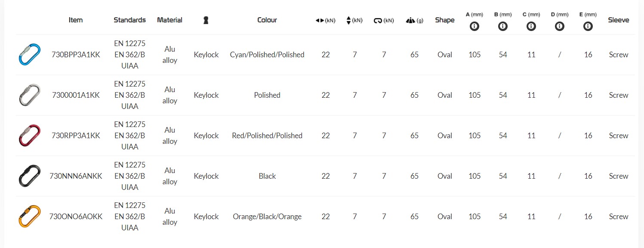Click the keyhole gate-lock column icon
The height and width of the screenshot is (248, 644).
click(206, 20)
